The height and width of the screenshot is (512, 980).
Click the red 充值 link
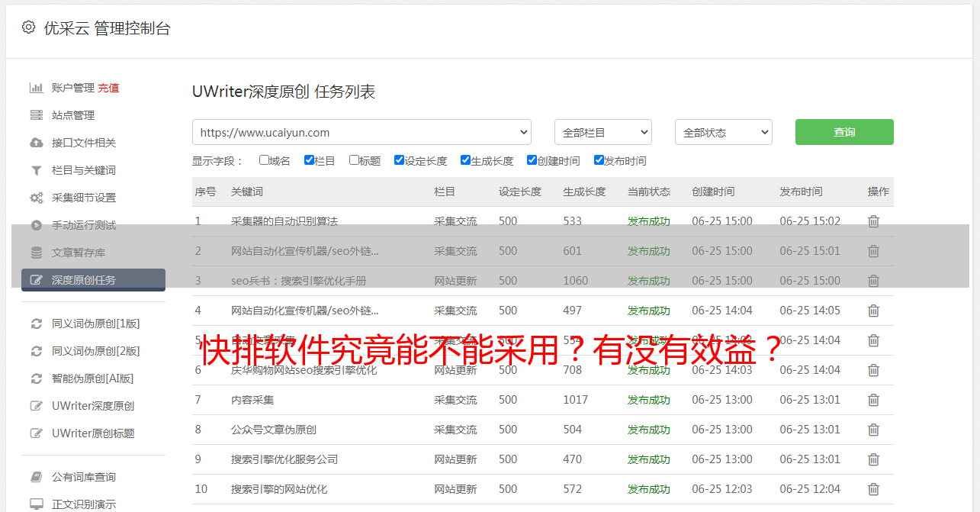108,88
